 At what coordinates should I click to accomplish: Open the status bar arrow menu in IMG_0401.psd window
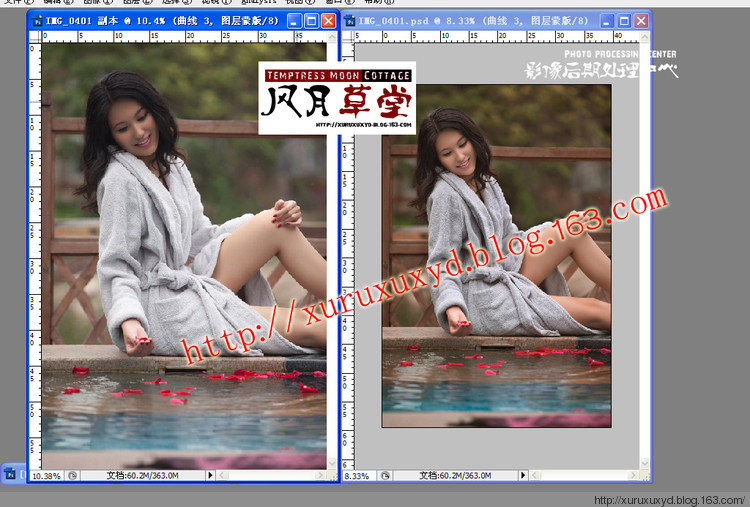[x=523, y=475]
